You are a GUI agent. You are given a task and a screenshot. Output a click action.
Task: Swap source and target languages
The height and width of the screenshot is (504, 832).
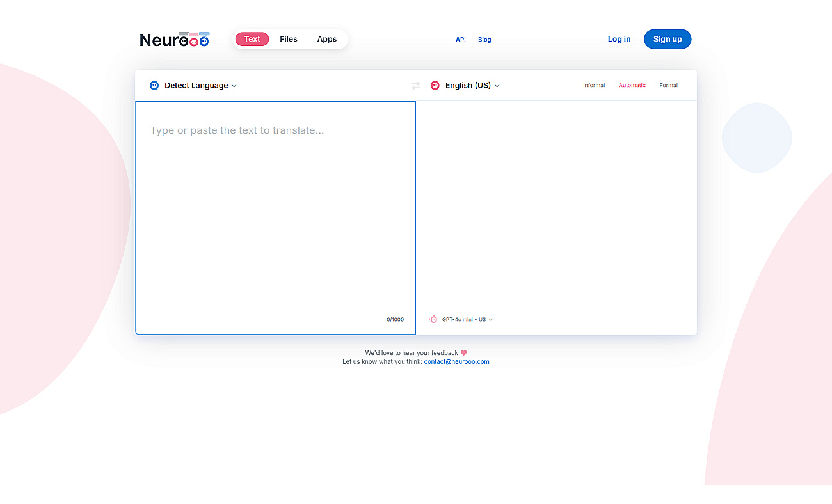coord(416,86)
